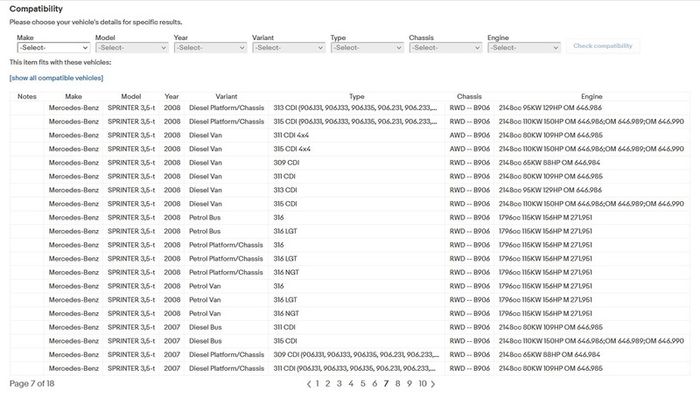Image resolution: width=700 pixels, height=397 pixels.
Task: Click '316 LGT' in Petrol Bus row
Action: (285, 231)
